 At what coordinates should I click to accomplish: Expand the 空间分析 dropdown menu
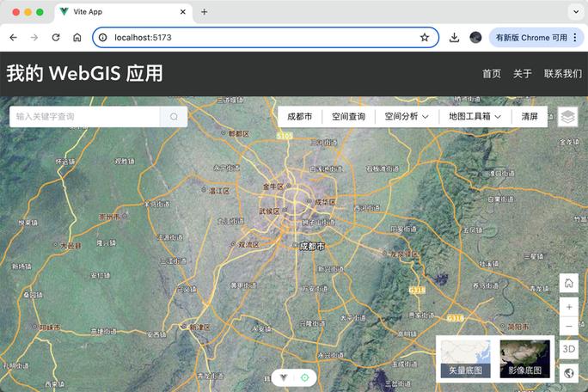click(407, 117)
